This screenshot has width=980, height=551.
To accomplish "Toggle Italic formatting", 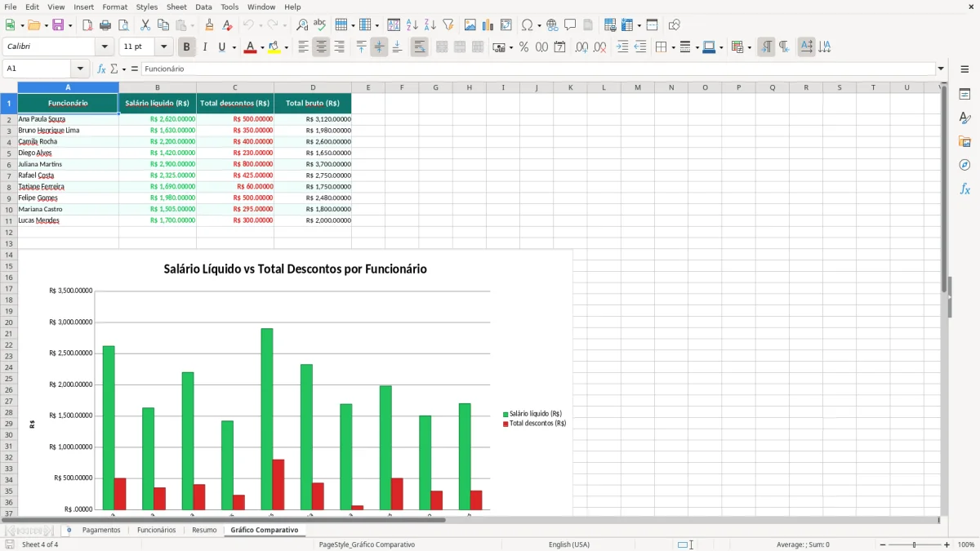I will (x=205, y=47).
